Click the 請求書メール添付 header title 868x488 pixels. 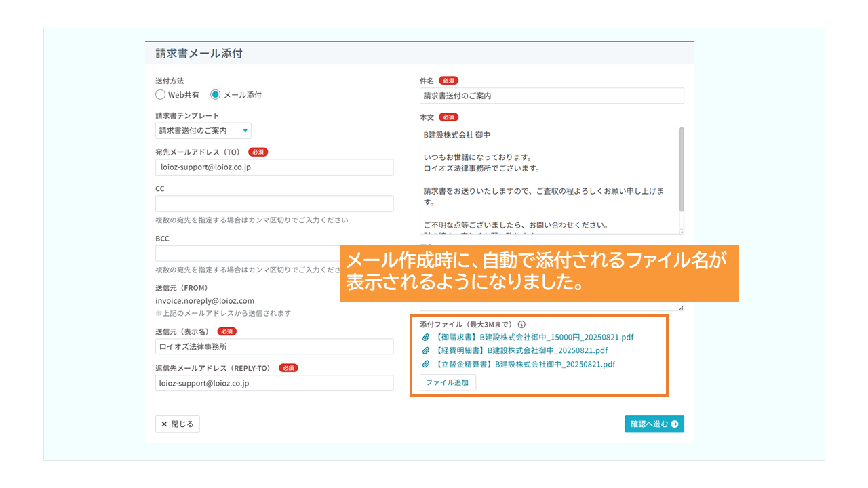coord(199,53)
